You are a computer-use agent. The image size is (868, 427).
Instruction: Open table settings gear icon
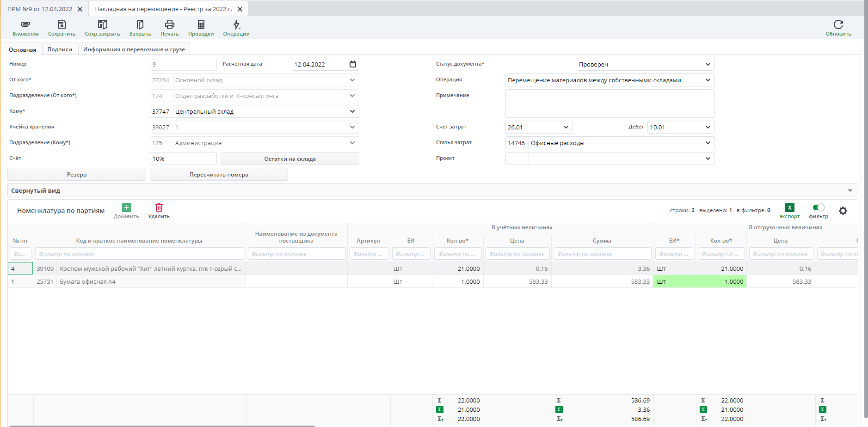coord(843,211)
